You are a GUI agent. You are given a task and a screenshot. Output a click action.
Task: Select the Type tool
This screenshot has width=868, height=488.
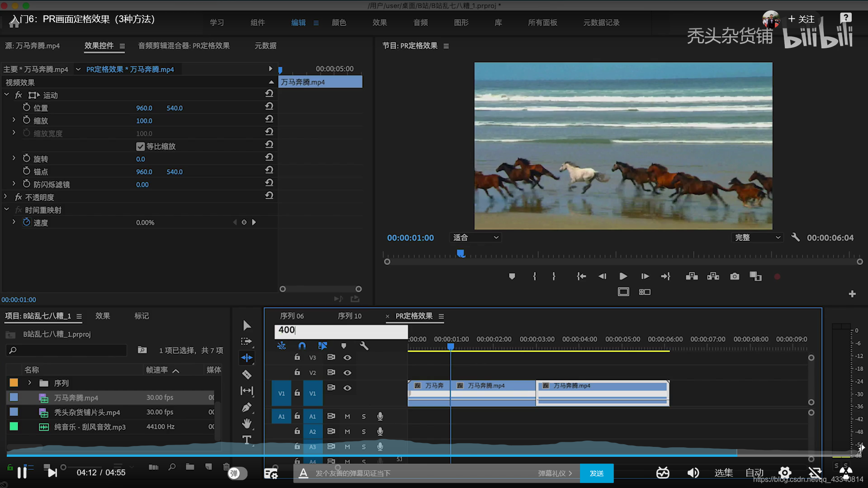(x=247, y=440)
